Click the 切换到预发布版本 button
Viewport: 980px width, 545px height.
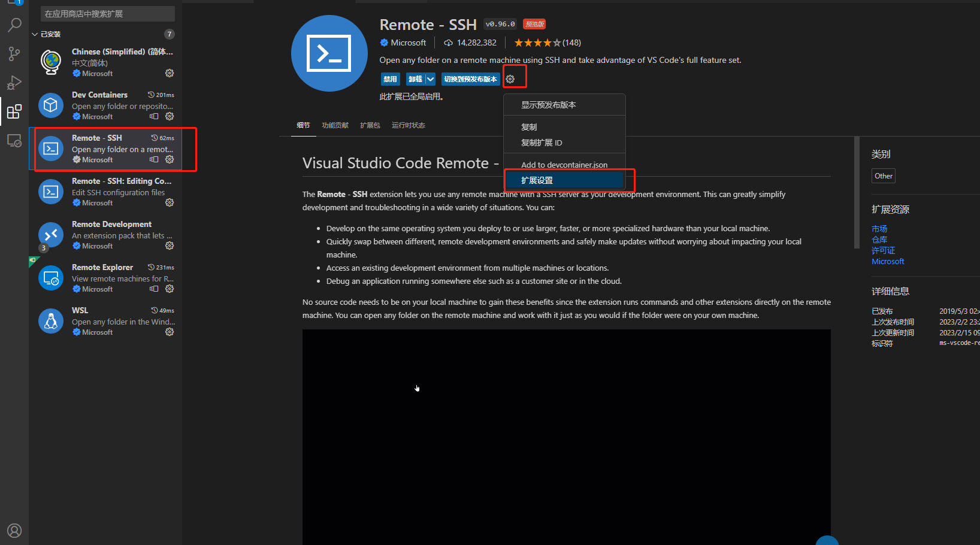point(470,79)
